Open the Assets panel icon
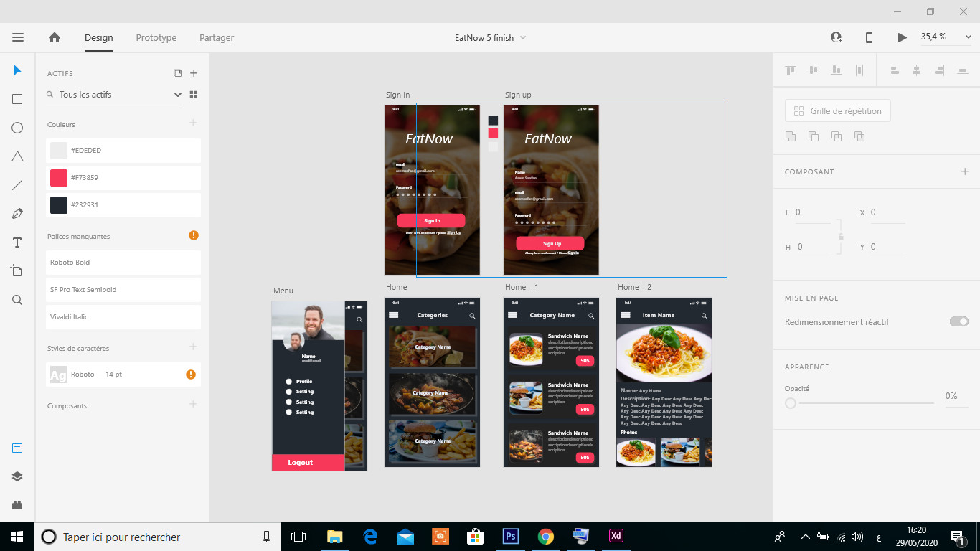 [17, 448]
